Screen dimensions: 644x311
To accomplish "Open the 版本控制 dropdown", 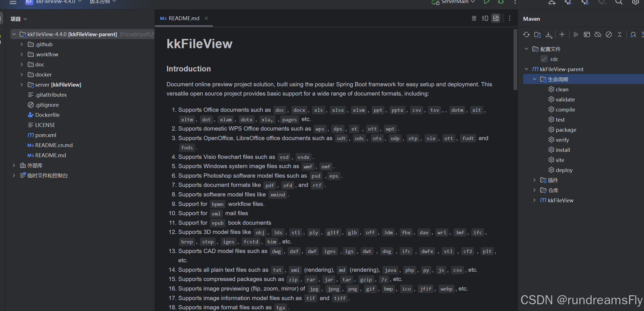I will pos(103,2).
